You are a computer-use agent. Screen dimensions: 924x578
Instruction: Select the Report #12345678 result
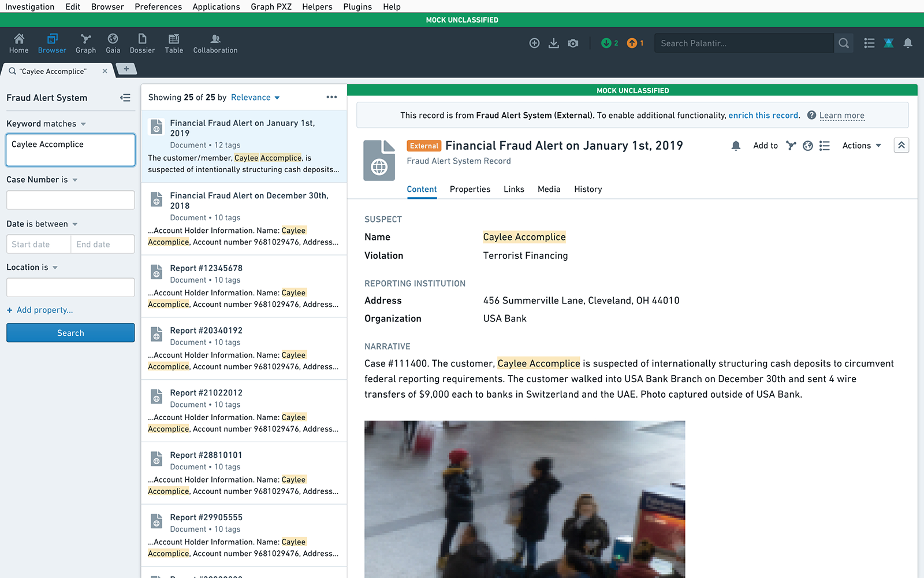coord(244,286)
